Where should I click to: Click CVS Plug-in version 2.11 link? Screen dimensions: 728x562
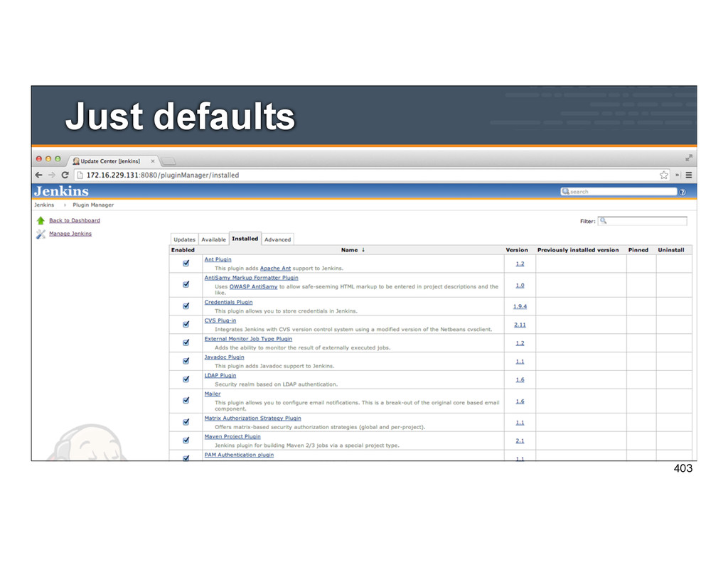tap(520, 325)
